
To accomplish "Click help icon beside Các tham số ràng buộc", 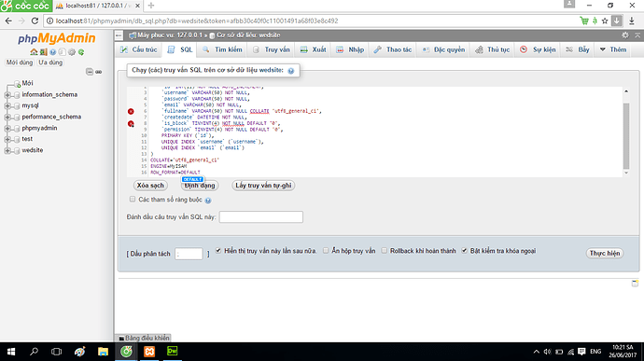I will coord(208,201).
